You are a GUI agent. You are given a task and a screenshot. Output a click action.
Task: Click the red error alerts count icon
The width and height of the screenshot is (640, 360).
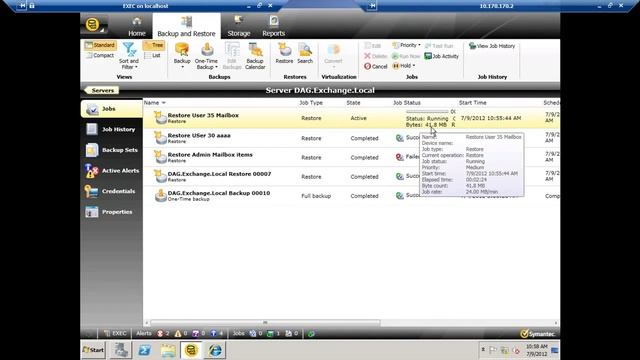tap(160, 333)
